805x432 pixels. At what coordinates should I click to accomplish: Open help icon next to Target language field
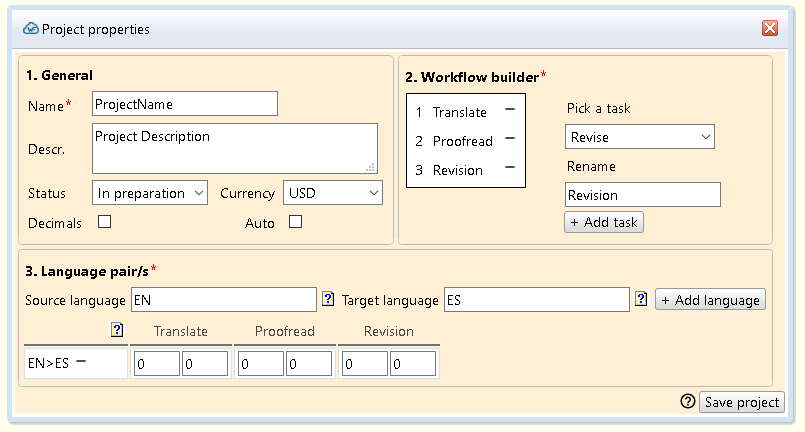click(x=641, y=299)
